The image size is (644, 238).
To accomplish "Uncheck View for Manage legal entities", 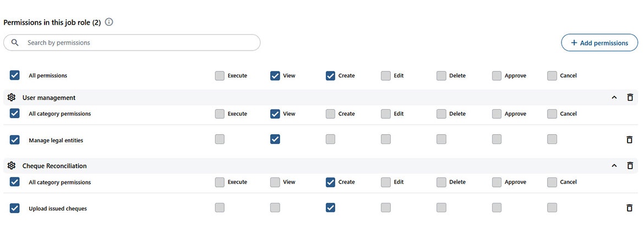I will [275, 140].
